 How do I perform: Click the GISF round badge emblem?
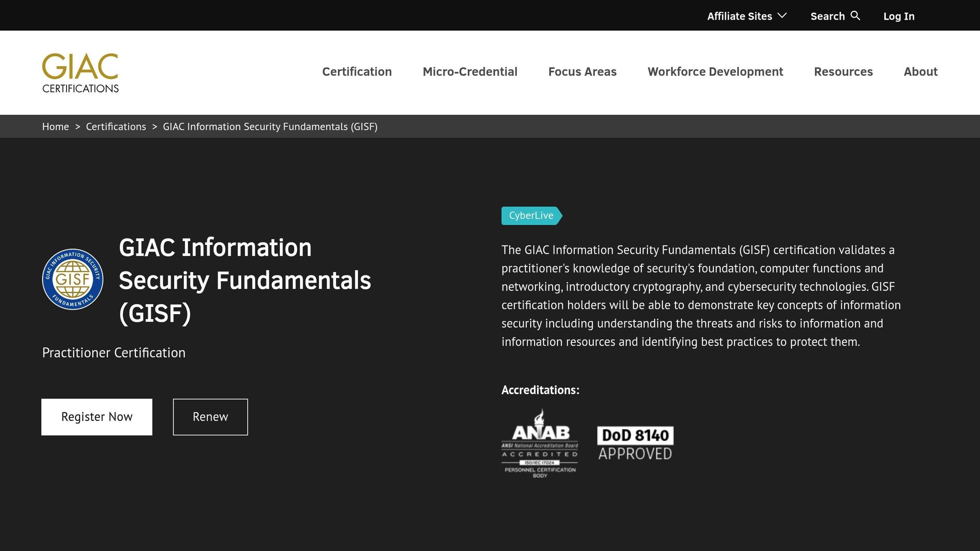click(73, 279)
